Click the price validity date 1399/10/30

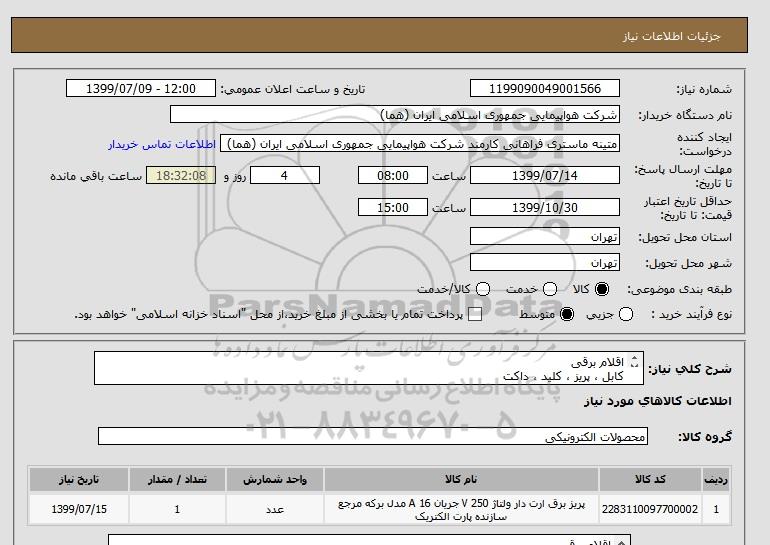pos(545,207)
